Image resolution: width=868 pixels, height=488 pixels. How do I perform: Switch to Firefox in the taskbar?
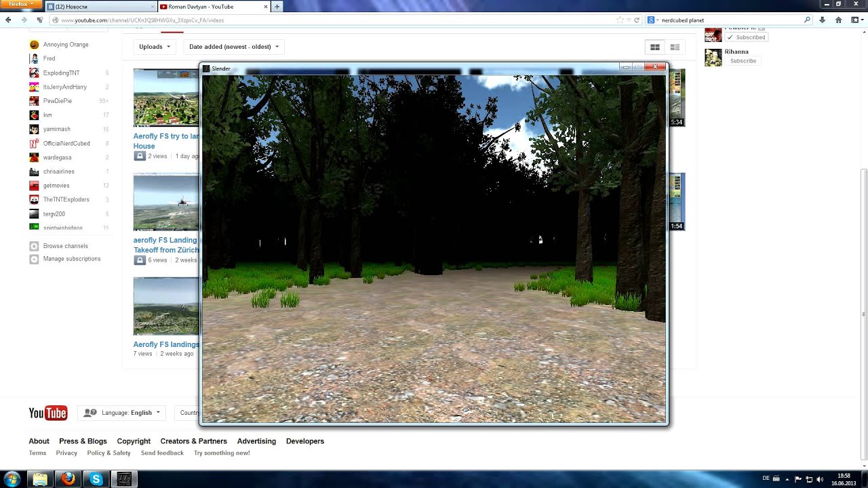pyautogui.click(x=68, y=479)
